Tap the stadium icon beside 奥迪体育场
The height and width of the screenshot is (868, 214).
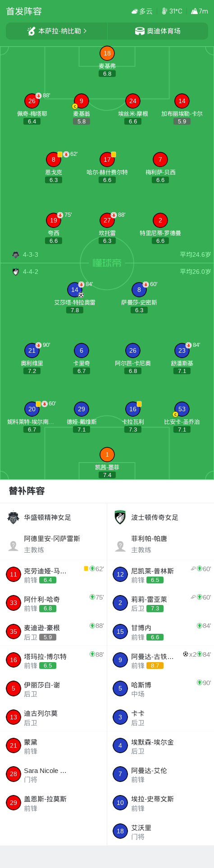(140, 31)
